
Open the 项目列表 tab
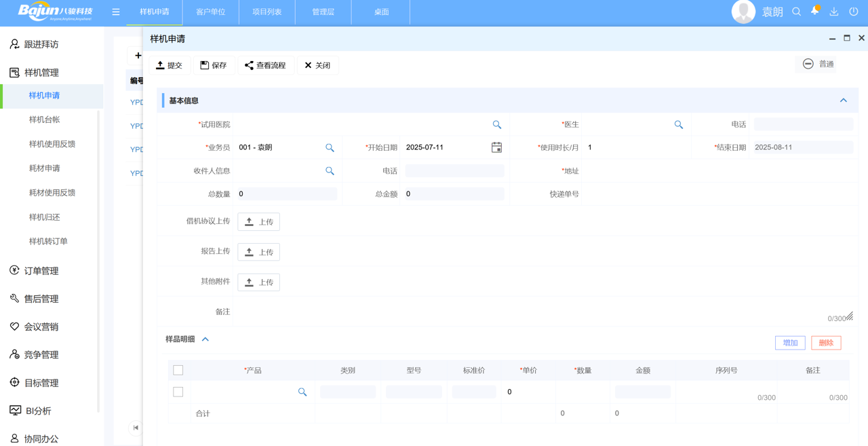tap(267, 12)
